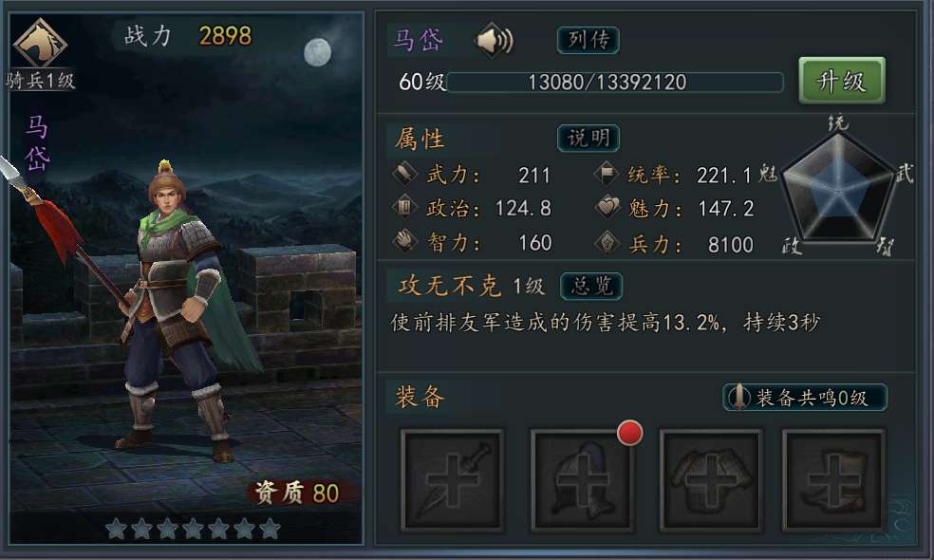Open the 总览 skill overview
The width and height of the screenshot is (934, 560).
[x=591, y=286]
